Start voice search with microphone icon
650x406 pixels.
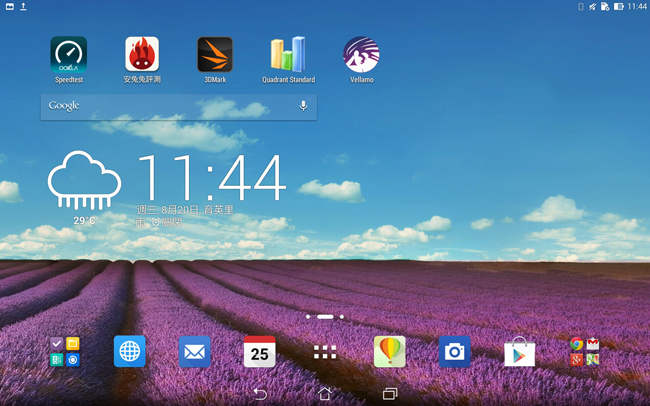point(303,106)
